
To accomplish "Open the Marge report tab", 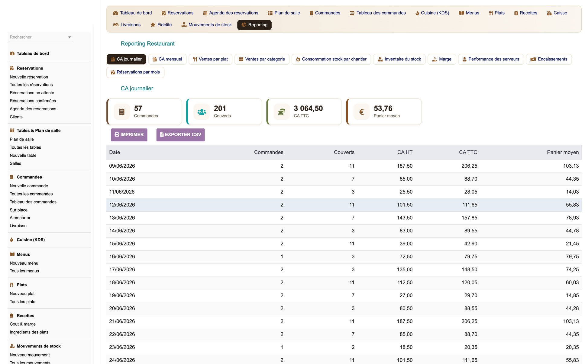I will [442, 59].
